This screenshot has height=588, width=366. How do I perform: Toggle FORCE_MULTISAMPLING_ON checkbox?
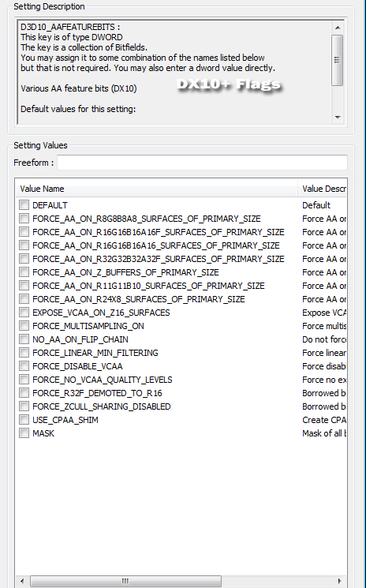pos(24,325)
